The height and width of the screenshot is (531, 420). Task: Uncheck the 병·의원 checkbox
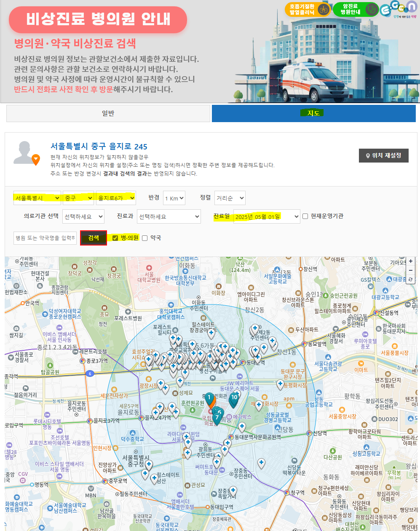point(115,238)
